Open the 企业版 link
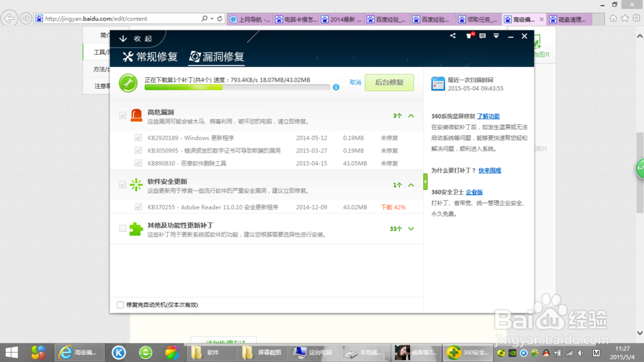This screenshot has width=644, height=362. (474, 193)
